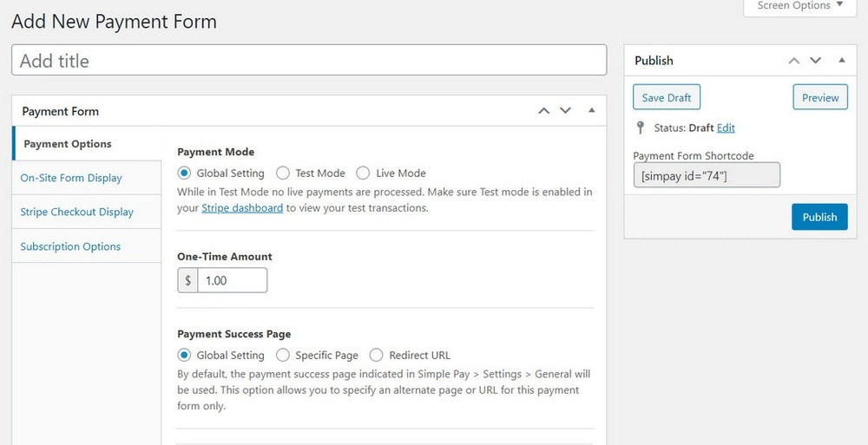Viewport: 868px width, 445px height.
Task: Choose Specific Page for success page
Action: (x=283, y=355)
